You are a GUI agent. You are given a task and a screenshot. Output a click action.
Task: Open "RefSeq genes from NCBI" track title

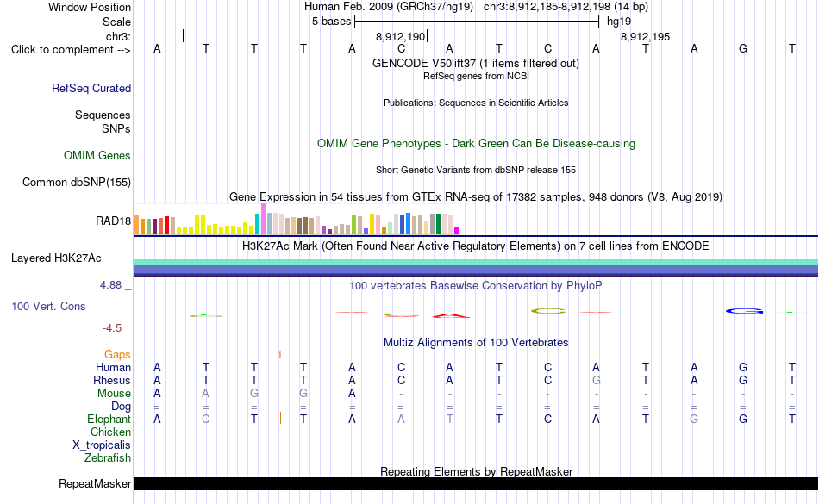476,76
